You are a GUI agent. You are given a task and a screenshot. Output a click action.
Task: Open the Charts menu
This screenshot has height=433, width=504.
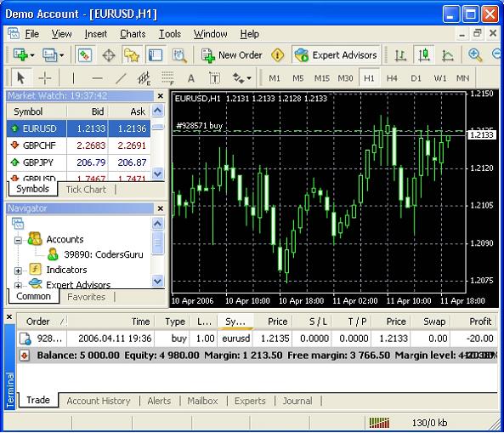[133, 34]
